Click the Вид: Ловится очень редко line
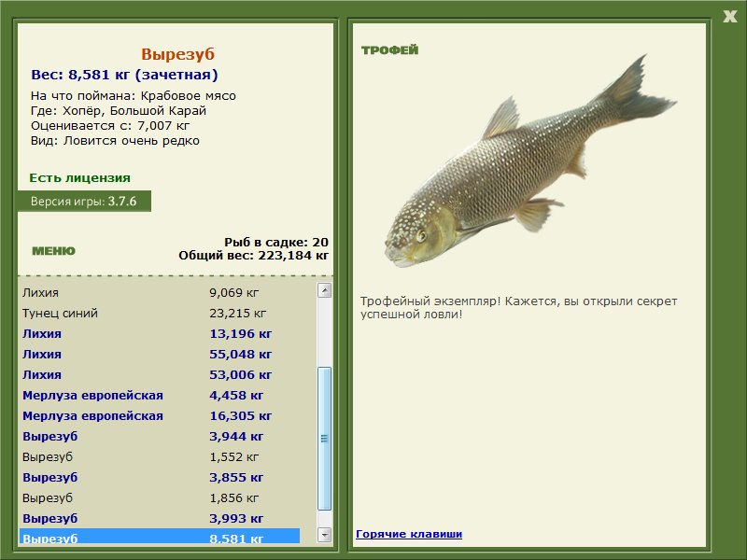 coord(115,141)
